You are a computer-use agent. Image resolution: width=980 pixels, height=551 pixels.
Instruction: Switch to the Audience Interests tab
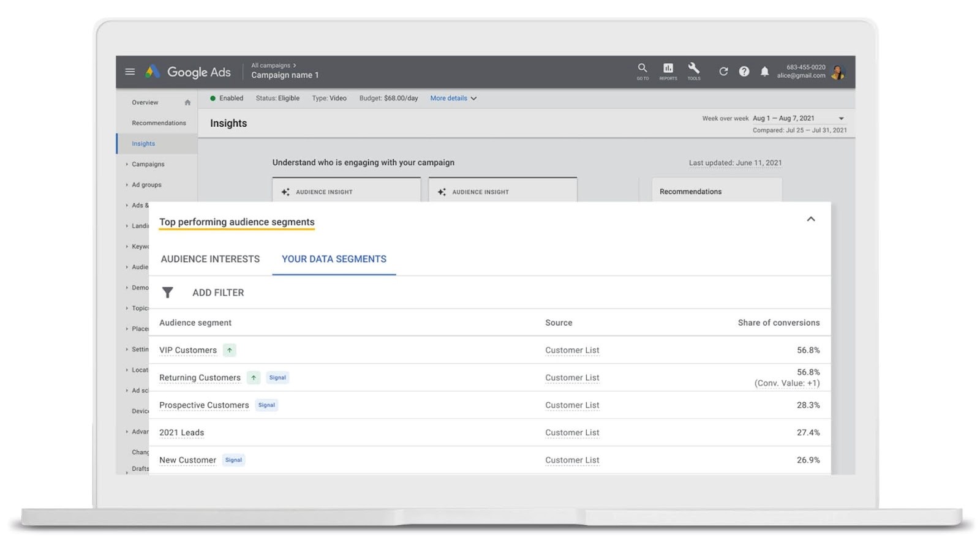tap(210, 259)
